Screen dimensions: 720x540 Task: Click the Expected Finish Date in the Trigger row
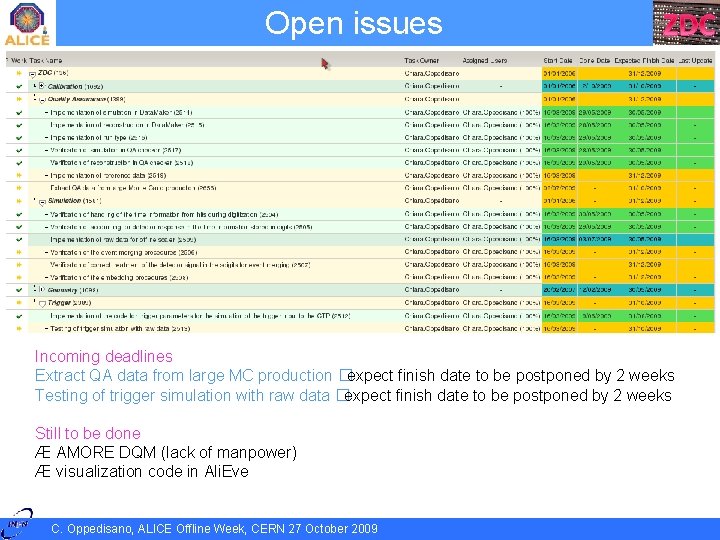[645, 303]
